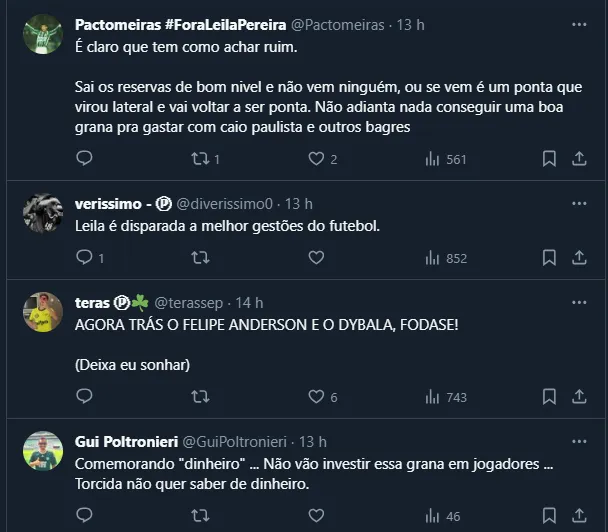Reply to the Pactomeiras tweet

coord(84,158)
